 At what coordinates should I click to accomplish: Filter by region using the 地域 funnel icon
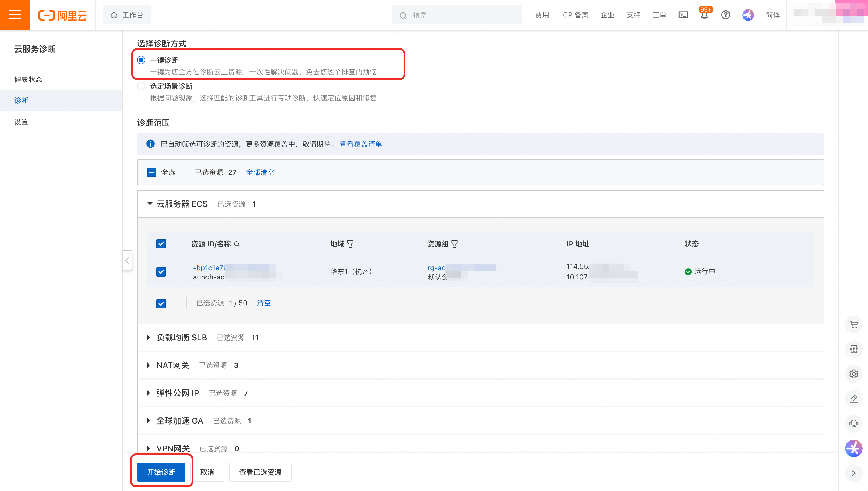(350, 244)
